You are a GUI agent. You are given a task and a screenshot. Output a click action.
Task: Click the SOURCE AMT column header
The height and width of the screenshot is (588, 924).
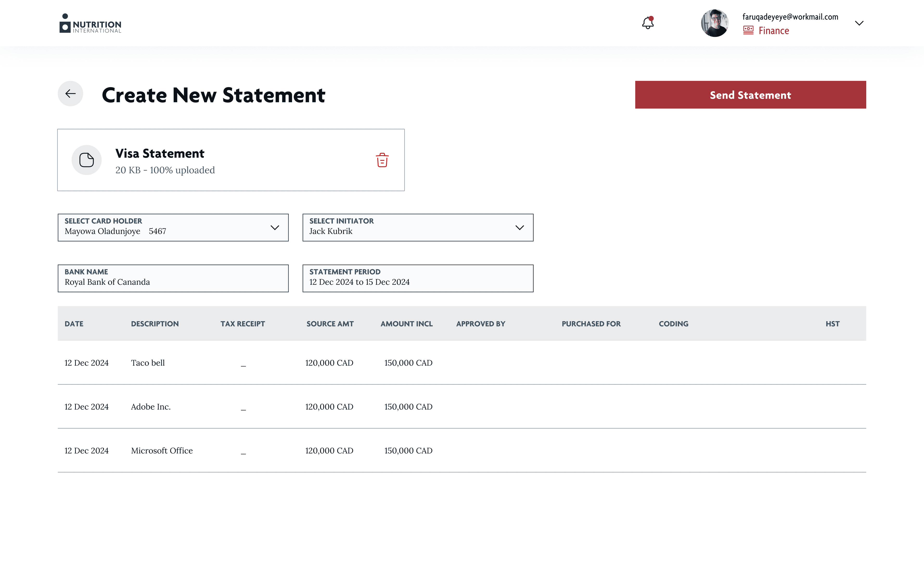point(330,323)
